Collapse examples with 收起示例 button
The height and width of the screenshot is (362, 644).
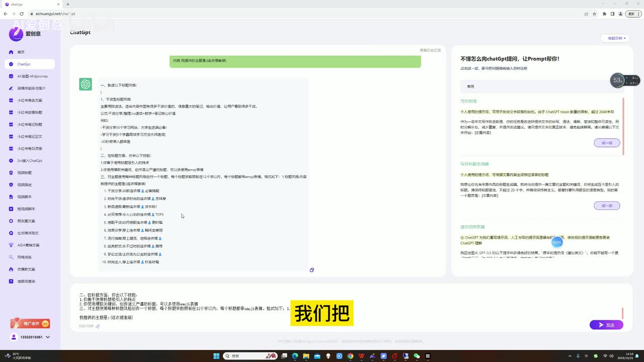[615, 38]
